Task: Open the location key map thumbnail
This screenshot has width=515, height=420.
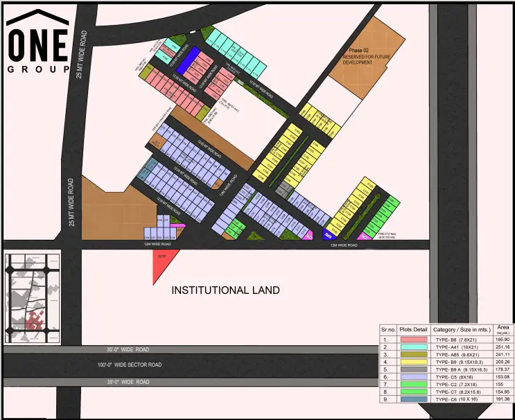Action: (x=32, y=297)
